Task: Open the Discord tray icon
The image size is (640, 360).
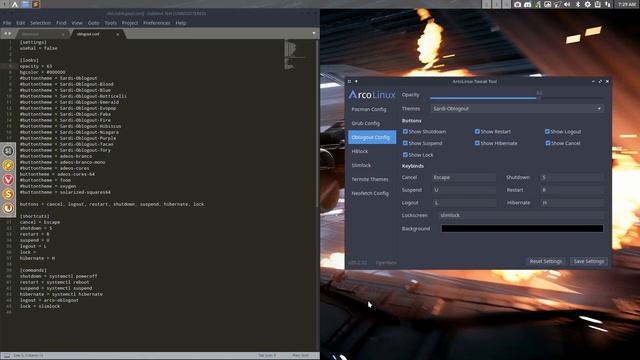Action: pos(527,4)
